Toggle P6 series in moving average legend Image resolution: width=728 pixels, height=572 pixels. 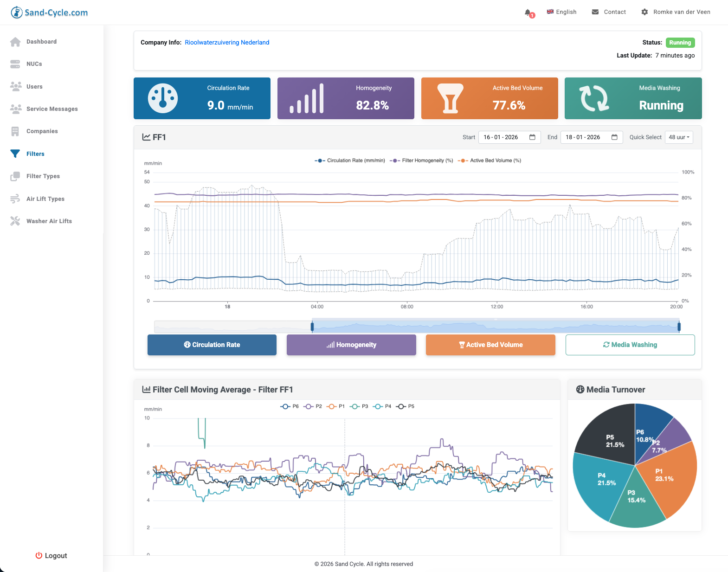pyautogui.click(x=290, y=406)
